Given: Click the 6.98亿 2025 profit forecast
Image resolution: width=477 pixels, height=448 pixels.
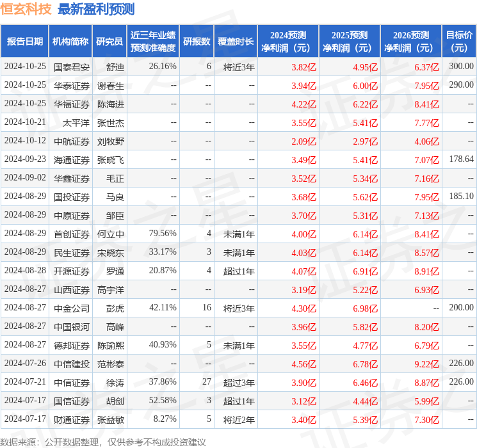Looking at the screenshot, I should pyautogui.click(x=366, y=308).
